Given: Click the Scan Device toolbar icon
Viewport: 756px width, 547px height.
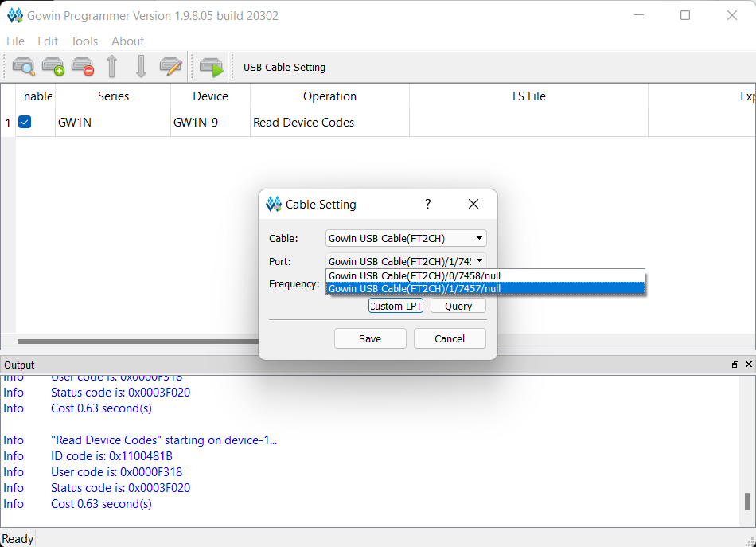Looking at the screenshot, I should (x=23, y=67).
